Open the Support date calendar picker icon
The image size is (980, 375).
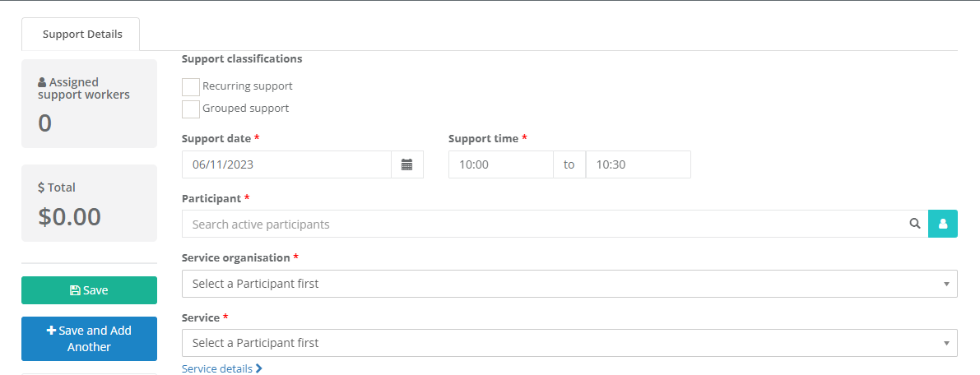(x=406, y=165)
